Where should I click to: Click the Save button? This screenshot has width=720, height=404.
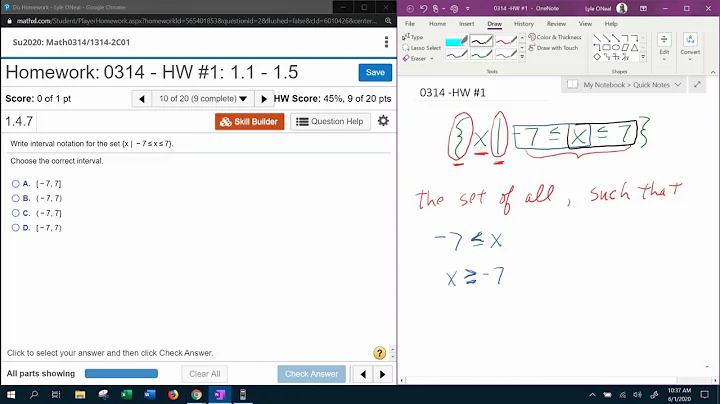click(375, 73)
